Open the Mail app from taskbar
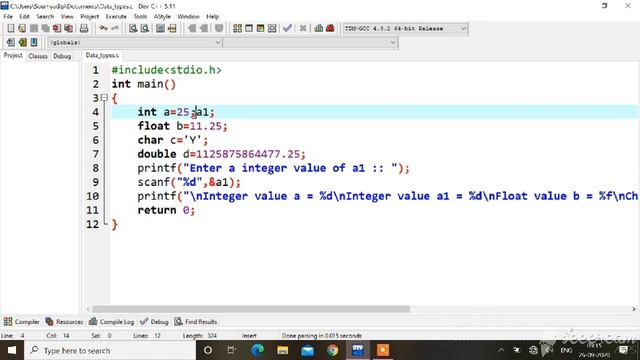Image resolution: width=640 pixels, height=360 pixels. point(307,350)
